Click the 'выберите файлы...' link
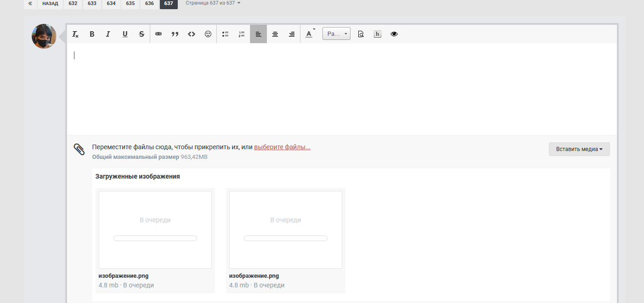644x303 pixels. (282, 147)
